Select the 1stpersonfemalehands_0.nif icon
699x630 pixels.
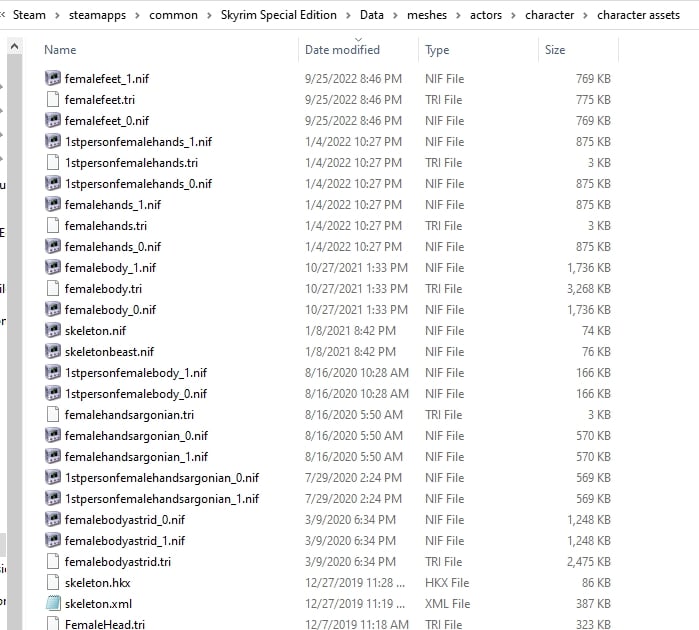point(53,183)
